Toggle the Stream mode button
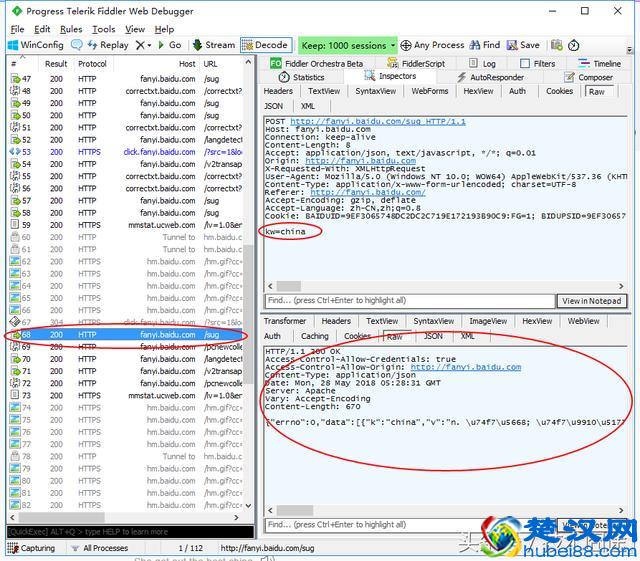The height and width of the screenshot is (561, 640). (x=213, y=45)
